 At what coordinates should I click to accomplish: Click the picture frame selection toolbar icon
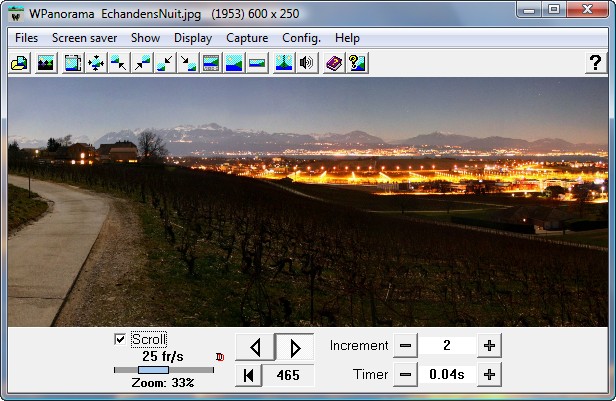click(73, 63)
